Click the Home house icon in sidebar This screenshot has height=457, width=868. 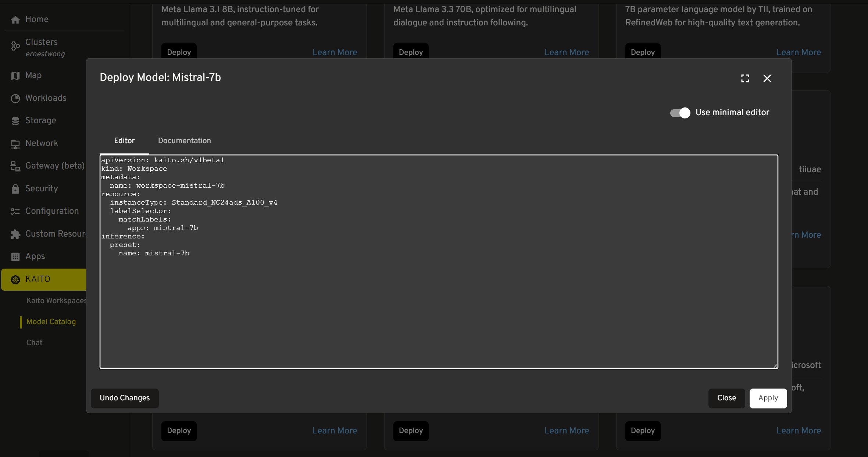(15, 20)
